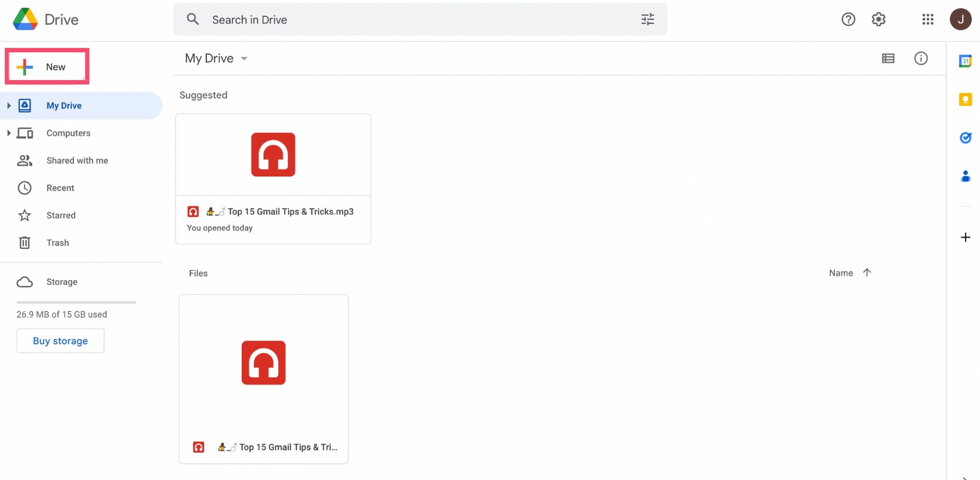This screenshot has height=480, width=980.
Task: Click the Buy storage button
Action: pyautogui.click(x=60, y=341)
